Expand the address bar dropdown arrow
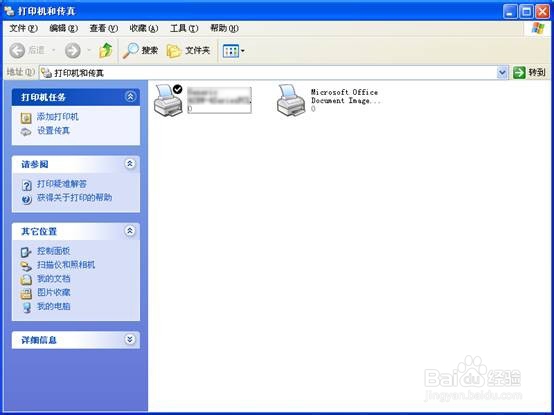This screenshot has width=554, height=415. [502, 73]
